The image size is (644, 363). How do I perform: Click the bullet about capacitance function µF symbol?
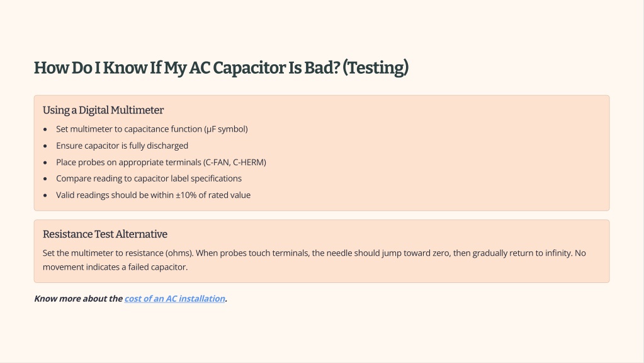click(152, 129)
